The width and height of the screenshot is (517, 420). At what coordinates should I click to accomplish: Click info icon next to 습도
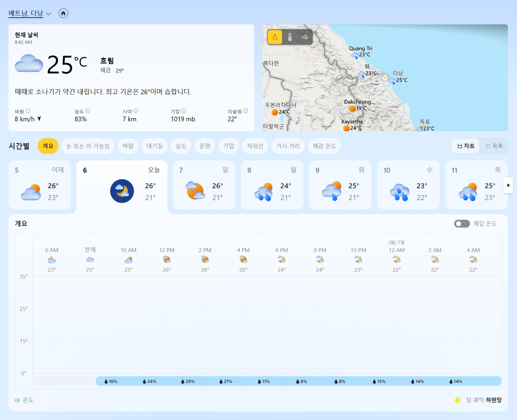click(87, 111)
